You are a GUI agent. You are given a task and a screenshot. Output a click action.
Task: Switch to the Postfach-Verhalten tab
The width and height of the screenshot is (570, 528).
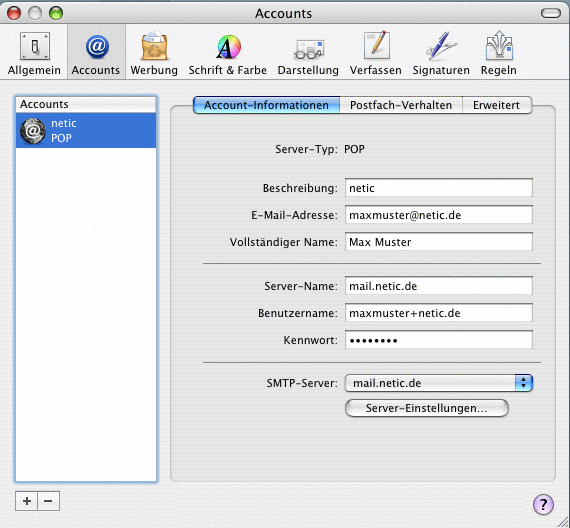point(401,105)
